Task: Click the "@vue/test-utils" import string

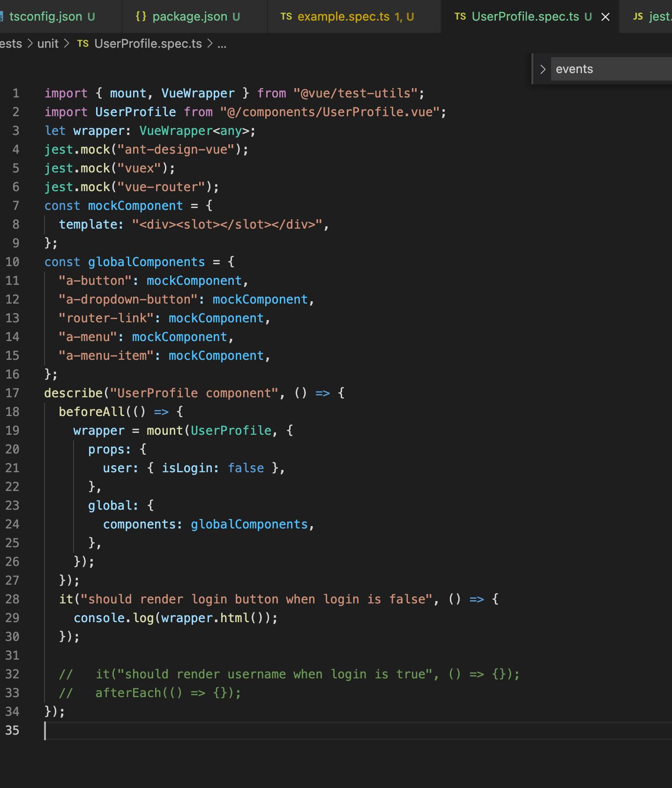Action: click(355, 93)
